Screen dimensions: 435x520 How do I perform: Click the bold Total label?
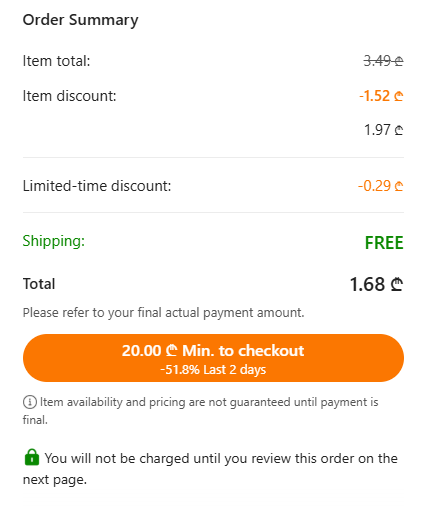(x=39, y=284)
